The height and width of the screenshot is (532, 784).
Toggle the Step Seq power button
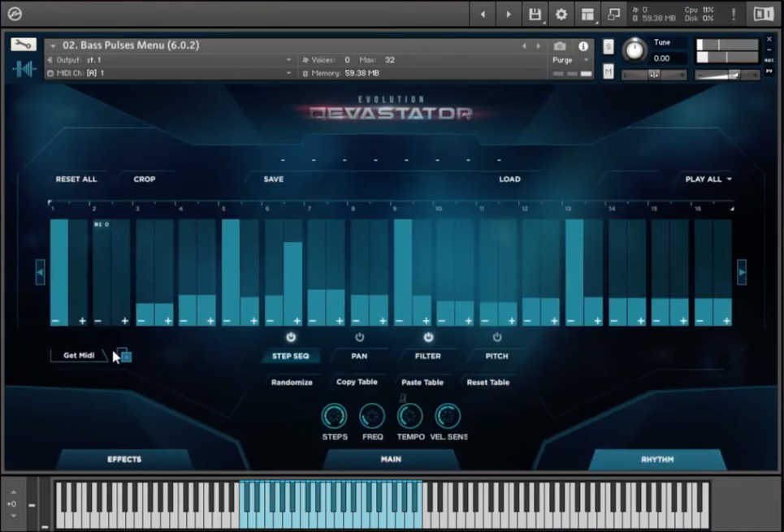pos(290,337)
